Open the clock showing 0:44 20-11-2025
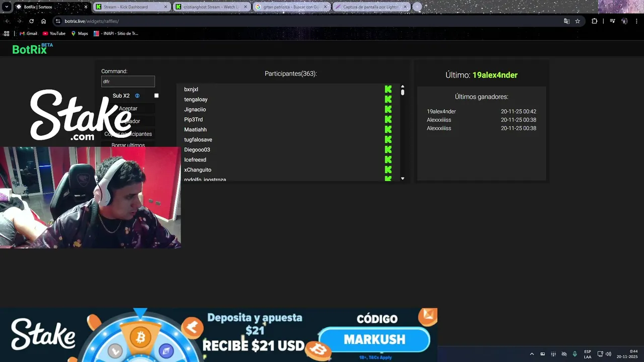This screenshot has width=644, height=362. pyautogui.click(x=627, y=354)
